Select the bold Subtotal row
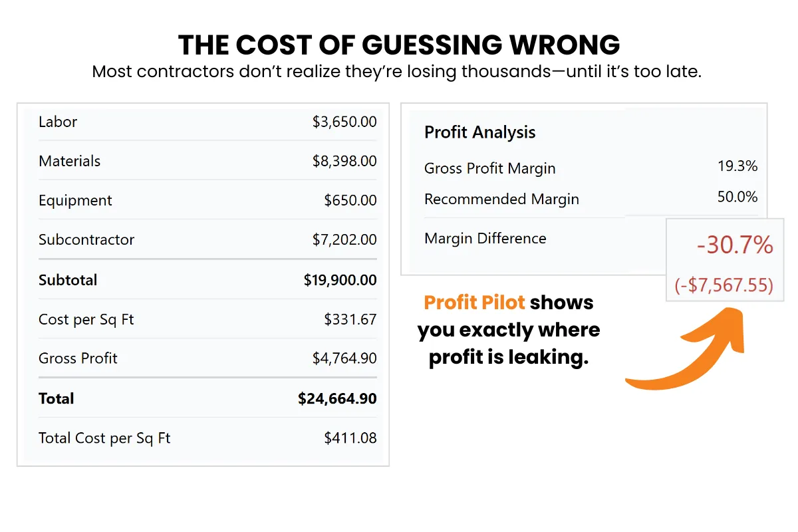Screen dimensions: 798x532 pos(207,280)
